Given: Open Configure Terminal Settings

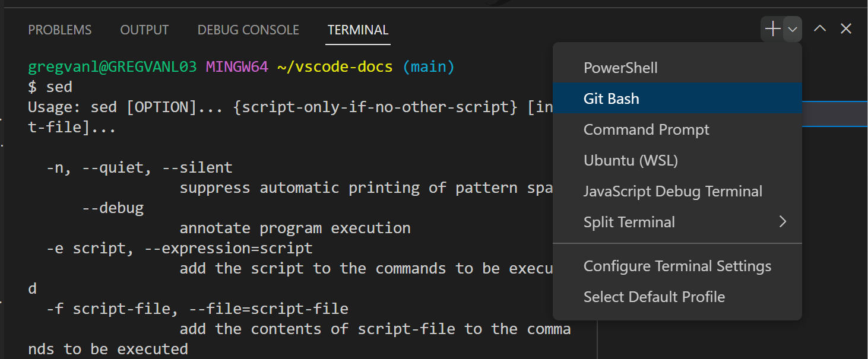Looking at the screenshot, I should tap(677, 266).
